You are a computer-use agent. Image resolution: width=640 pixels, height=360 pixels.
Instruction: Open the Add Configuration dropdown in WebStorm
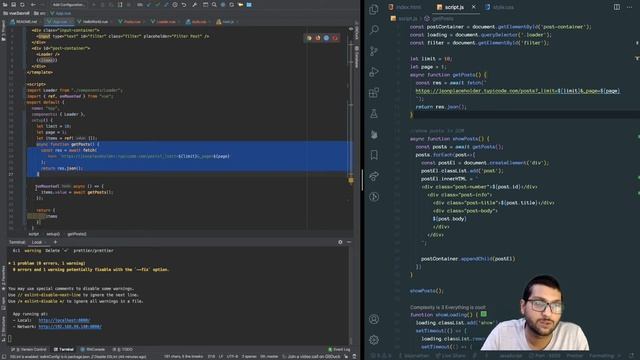click(69, 4)
